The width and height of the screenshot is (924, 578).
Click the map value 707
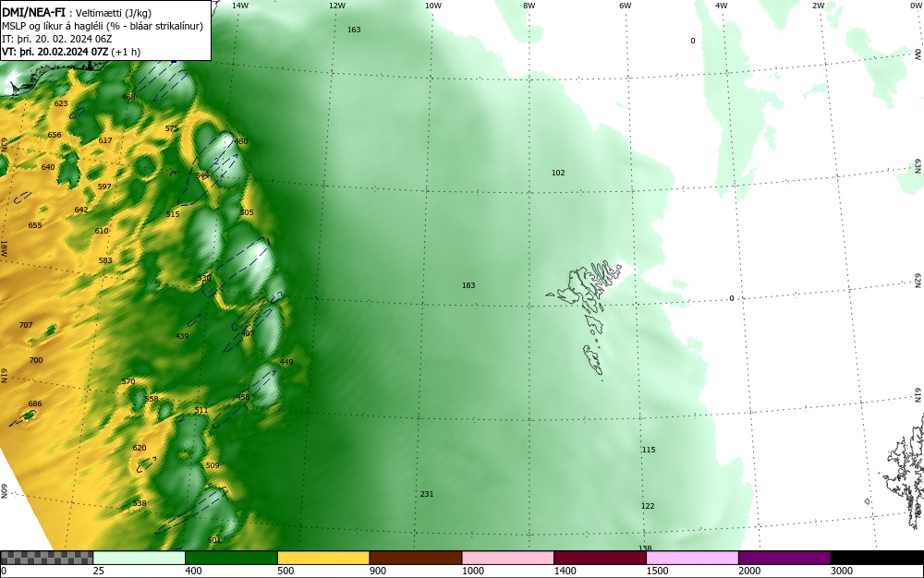point(25,325)
